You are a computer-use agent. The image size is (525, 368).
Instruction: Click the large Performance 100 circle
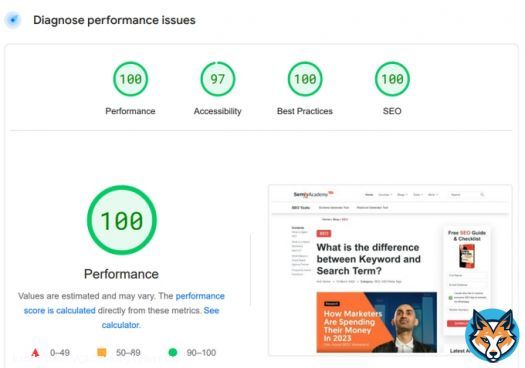122,220
